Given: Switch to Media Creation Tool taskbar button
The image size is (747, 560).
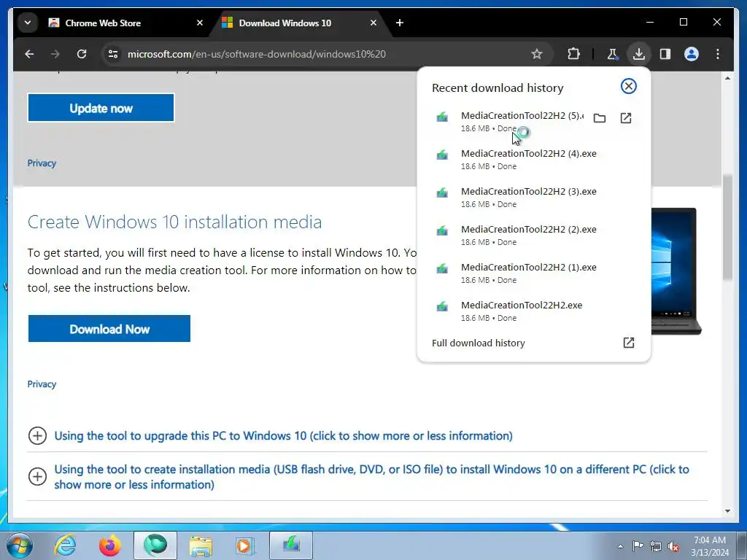Looking at the screenshot, I should [291, 545].
